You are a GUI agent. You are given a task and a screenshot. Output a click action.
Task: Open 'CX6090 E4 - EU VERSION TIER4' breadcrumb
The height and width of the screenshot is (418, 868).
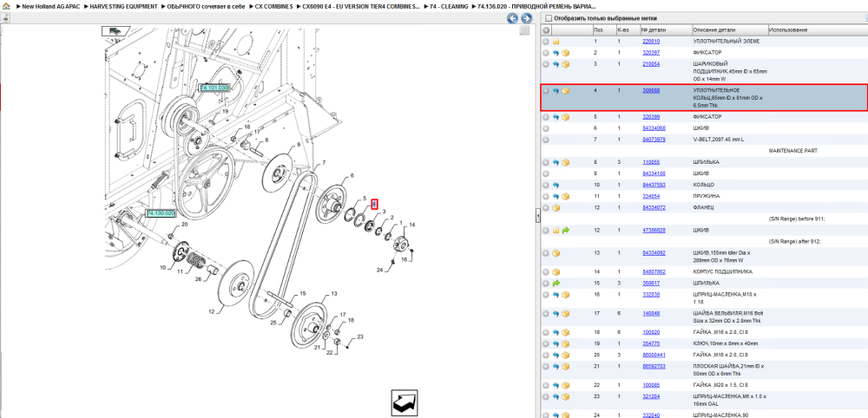coord(361,7)
